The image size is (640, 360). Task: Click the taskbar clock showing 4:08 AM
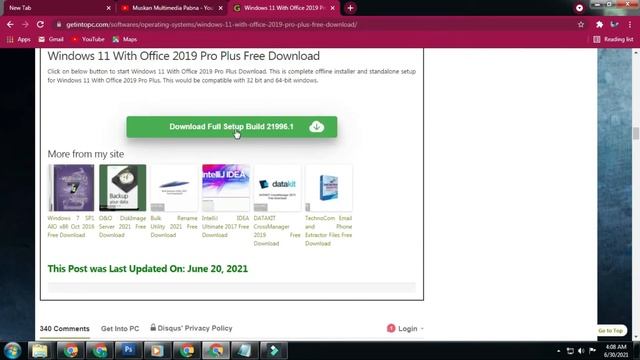(x=616, y=351)
